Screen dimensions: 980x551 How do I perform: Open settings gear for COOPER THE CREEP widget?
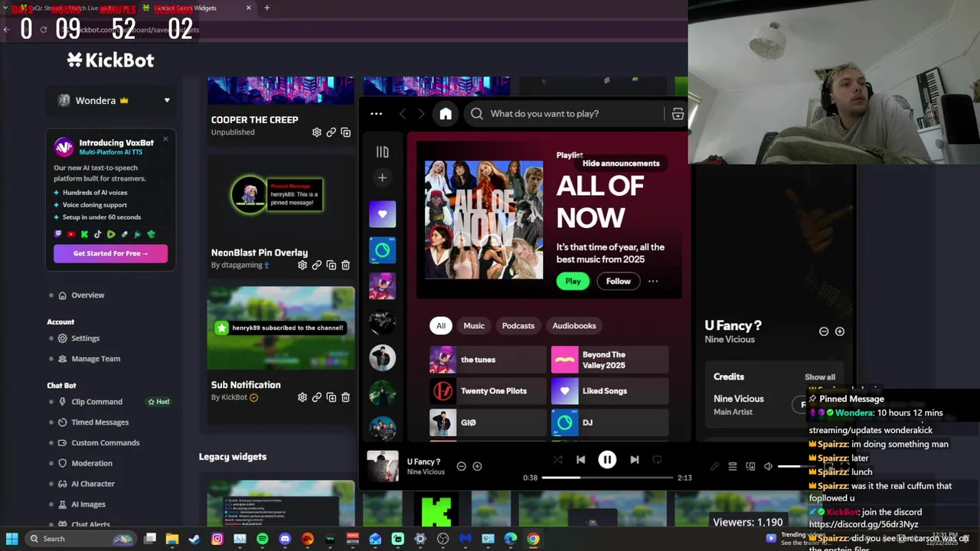pyautogui.click(x=316, y=132)
